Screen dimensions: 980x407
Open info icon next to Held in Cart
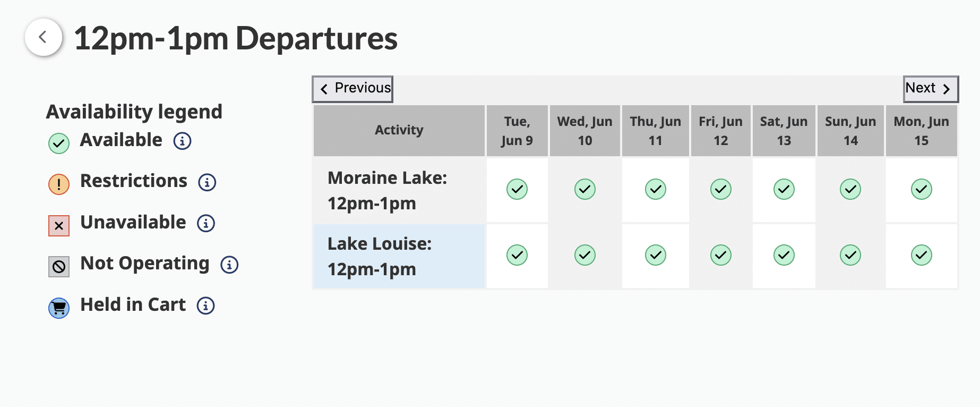click(x=205, y=306)
